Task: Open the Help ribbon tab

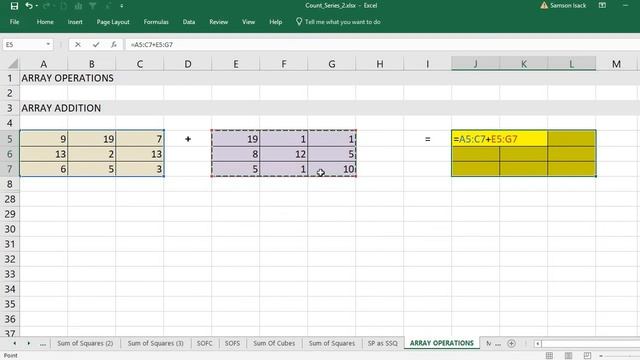Action: tap(276, 22)
